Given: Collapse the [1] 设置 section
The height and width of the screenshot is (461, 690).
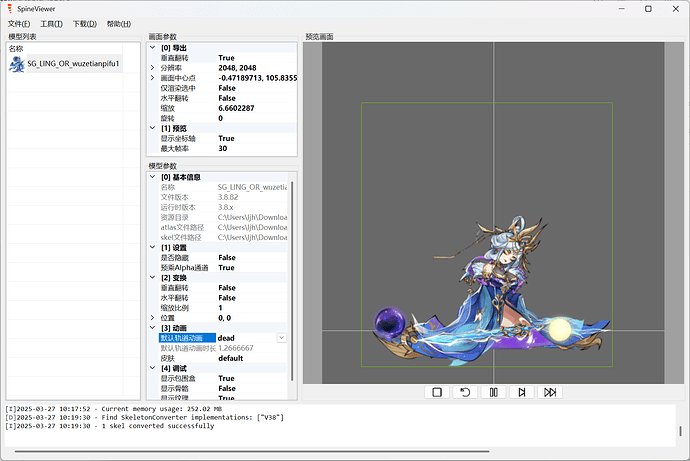Looking at the screenshot, I should click(x=153, y=247).
